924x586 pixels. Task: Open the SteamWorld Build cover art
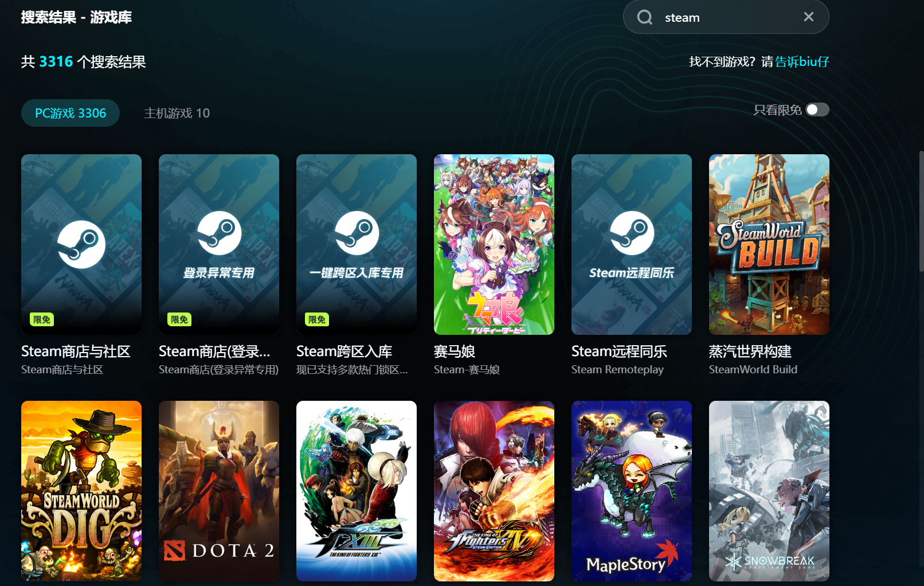(x=769, y=244)
